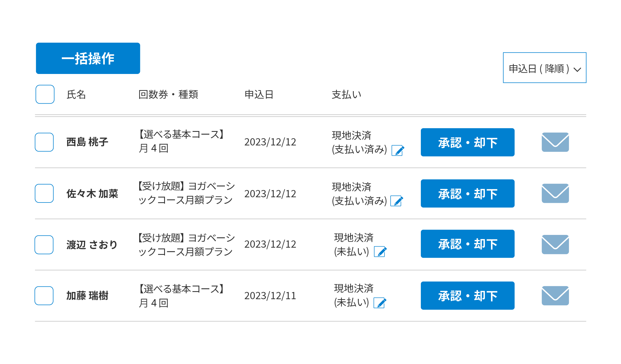
Task: Send mail to 加藤 瑞樹
Action: point(555,296)
